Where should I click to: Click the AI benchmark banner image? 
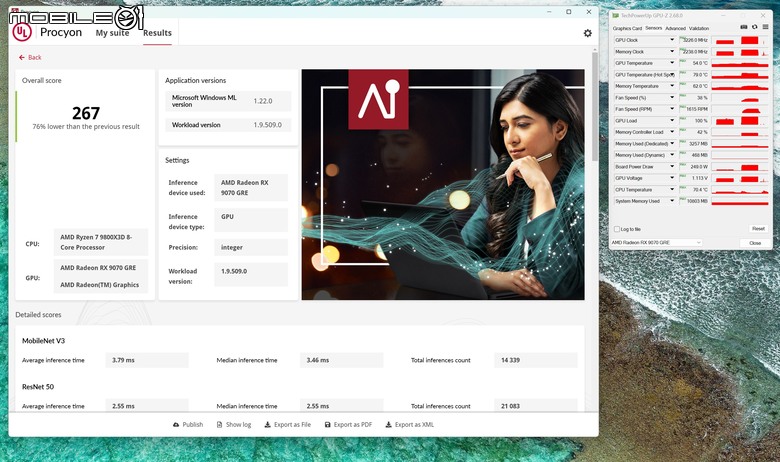pos(443,185)
